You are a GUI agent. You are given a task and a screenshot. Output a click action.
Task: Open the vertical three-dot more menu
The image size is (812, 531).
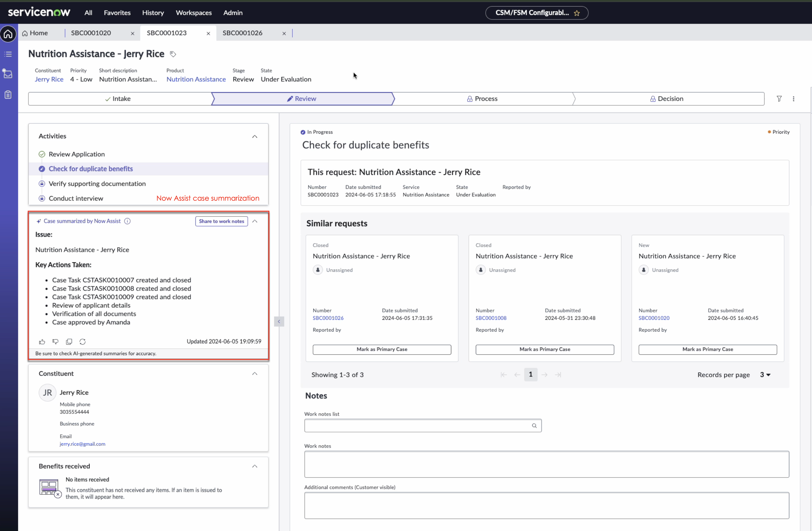tap(794, 99)
